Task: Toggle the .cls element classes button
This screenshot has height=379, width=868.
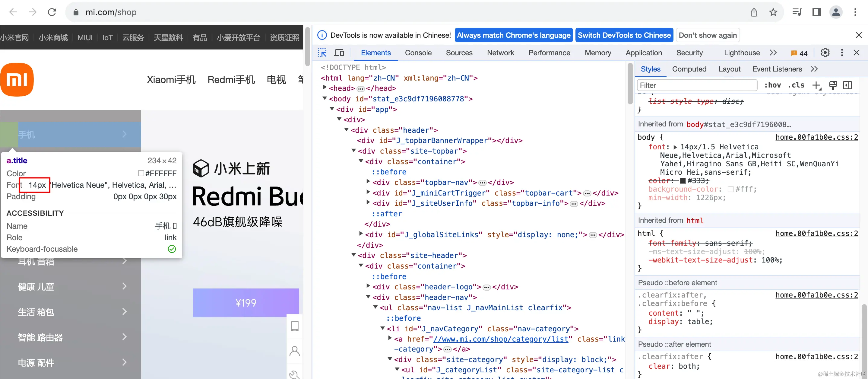Action: [x=796, y=85]
